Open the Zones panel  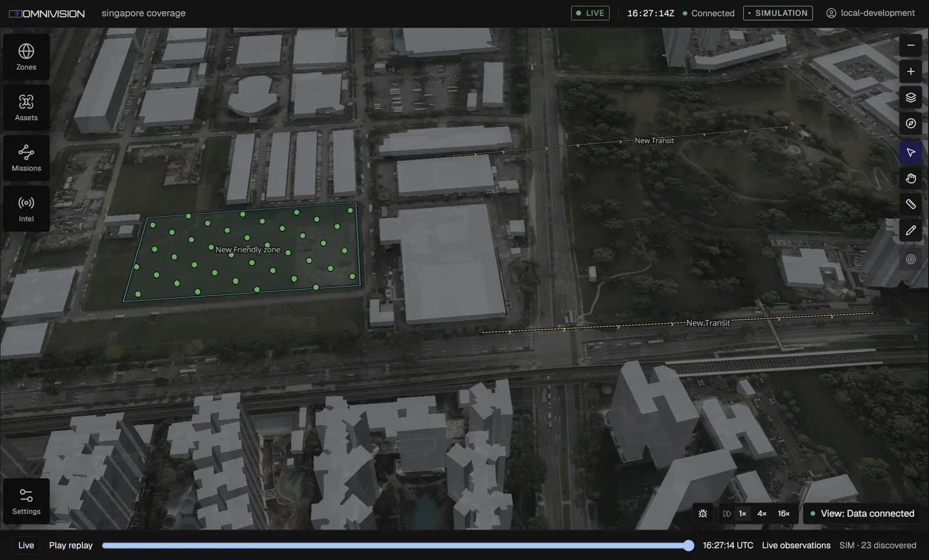pyautogui.click(x=26, y=57)
